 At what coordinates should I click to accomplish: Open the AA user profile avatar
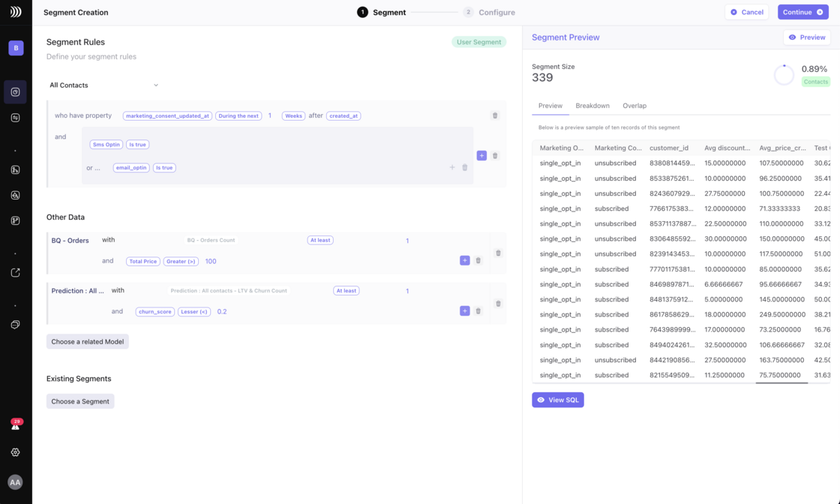click(15, 482)
